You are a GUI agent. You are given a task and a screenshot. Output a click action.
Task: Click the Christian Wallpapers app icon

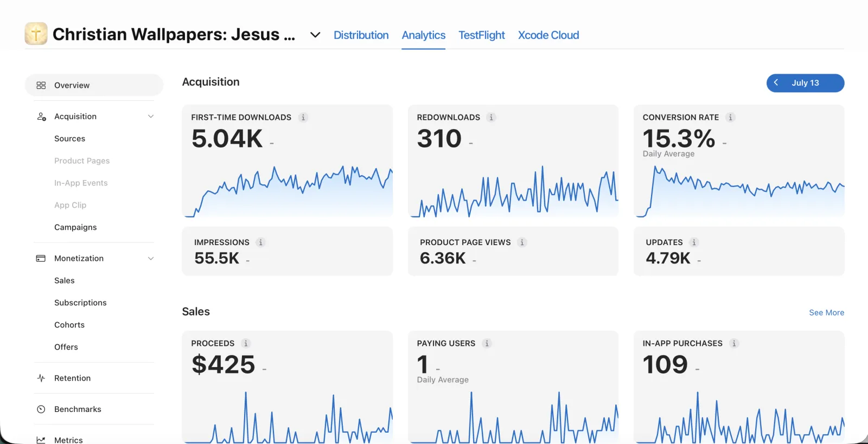click(36, 34)
